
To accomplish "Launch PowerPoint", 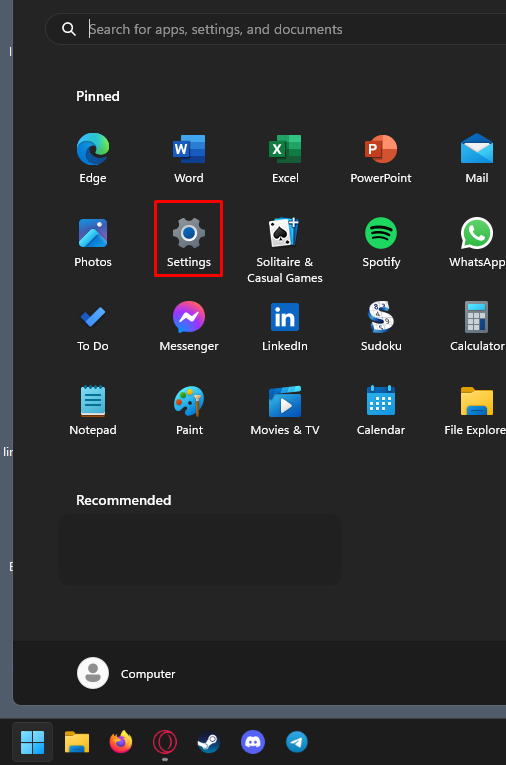I will [381, 158].
